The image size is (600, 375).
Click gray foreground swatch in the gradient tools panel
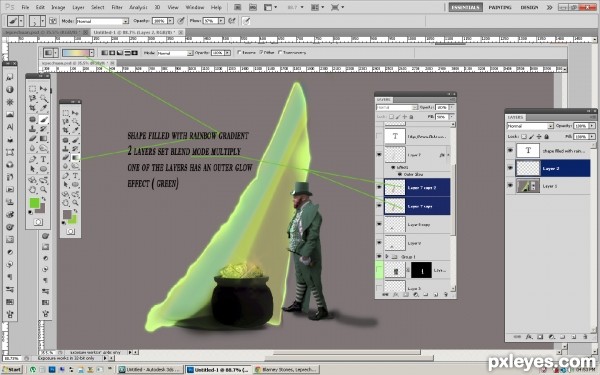[x=67, y=214]
